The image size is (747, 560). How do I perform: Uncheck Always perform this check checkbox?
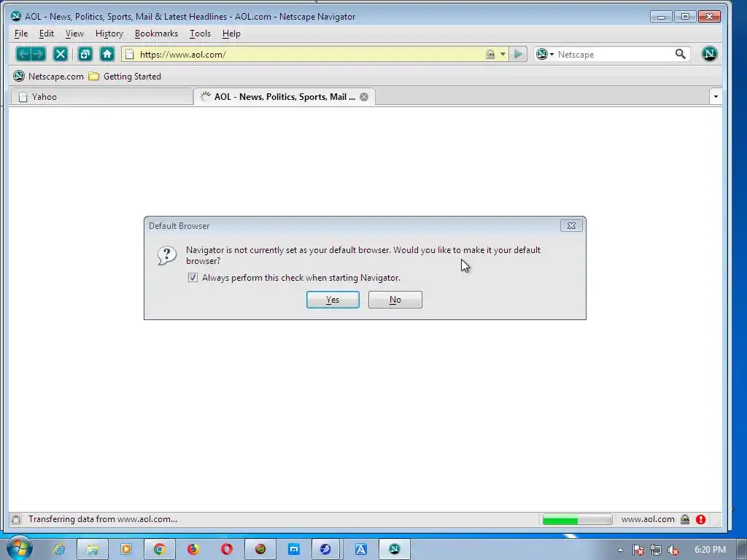coord(193,278)
